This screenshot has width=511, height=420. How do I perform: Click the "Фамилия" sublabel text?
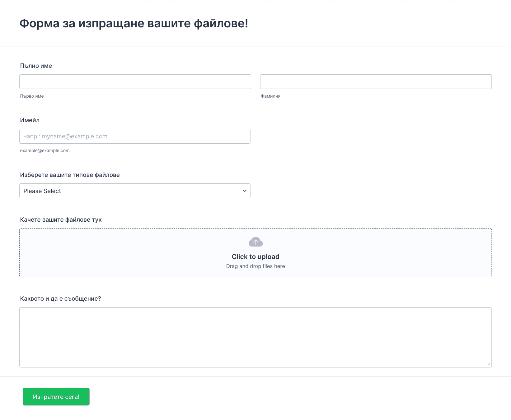click(271, 96)
